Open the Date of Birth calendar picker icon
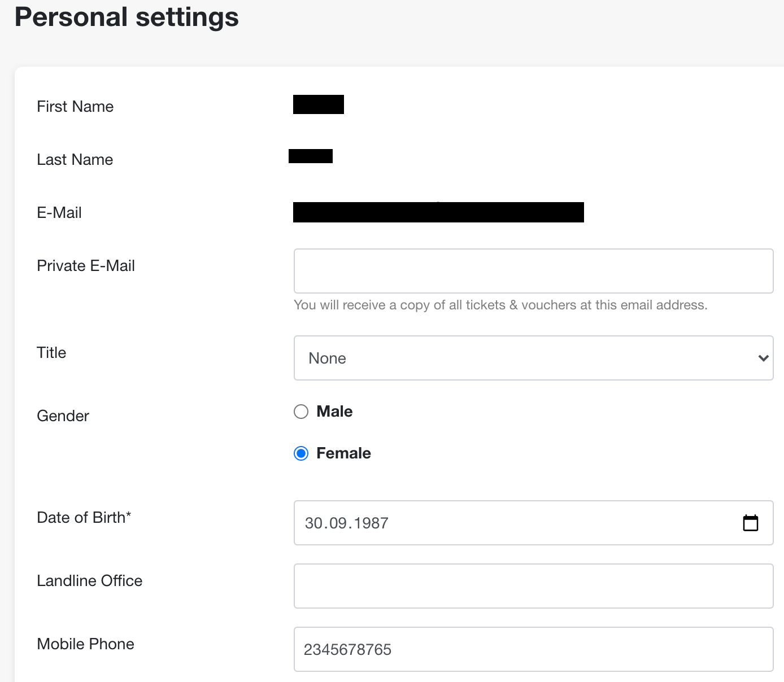Image resolution: width=784 pixels, height=682 pixels. (750, 523)
